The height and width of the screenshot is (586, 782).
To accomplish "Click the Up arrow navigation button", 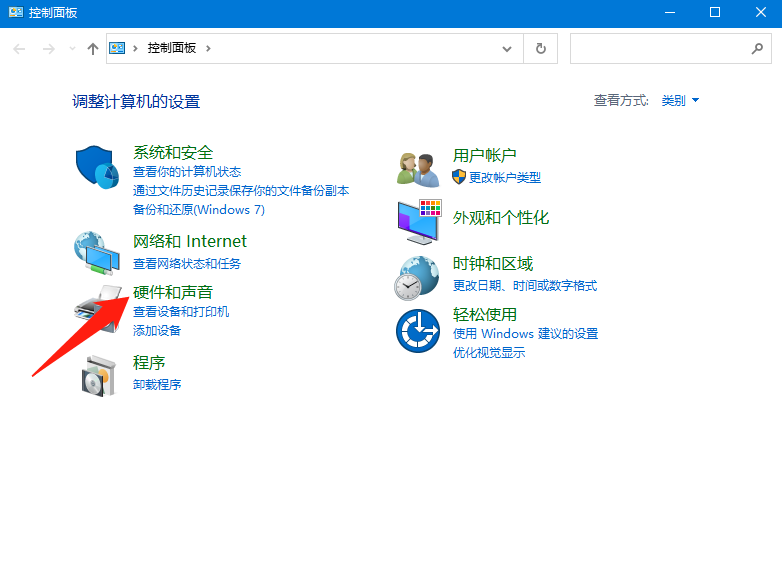I will pyautogui.click(x=93, y=48).
